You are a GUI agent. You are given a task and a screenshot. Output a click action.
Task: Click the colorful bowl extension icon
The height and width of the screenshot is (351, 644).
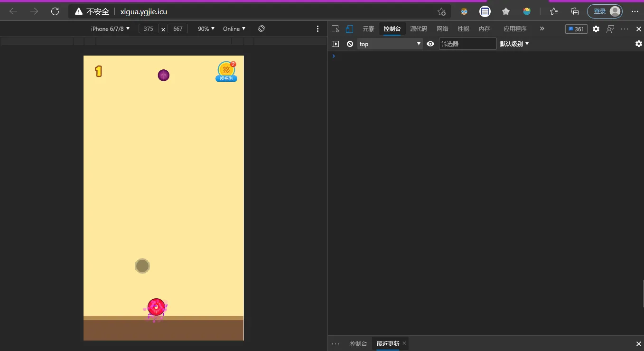(527, 11)
